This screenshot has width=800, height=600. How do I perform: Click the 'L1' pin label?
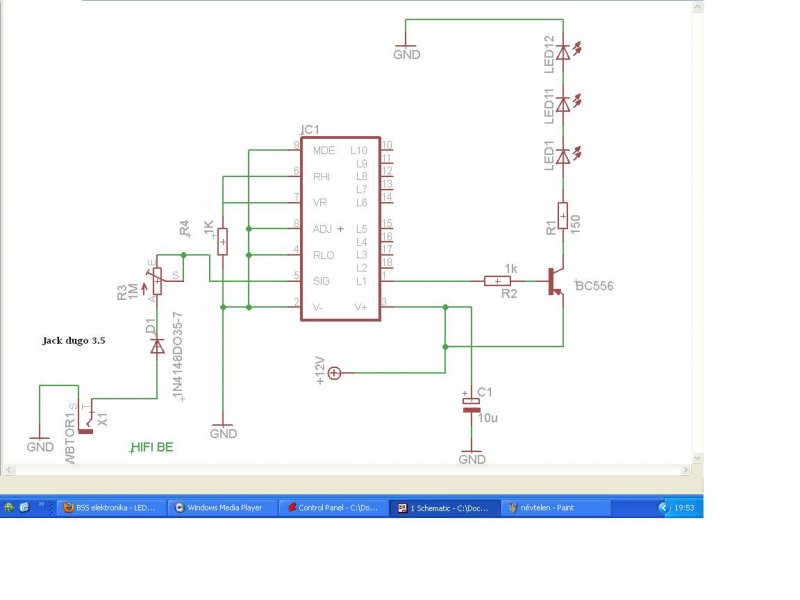tap(361, 281)
